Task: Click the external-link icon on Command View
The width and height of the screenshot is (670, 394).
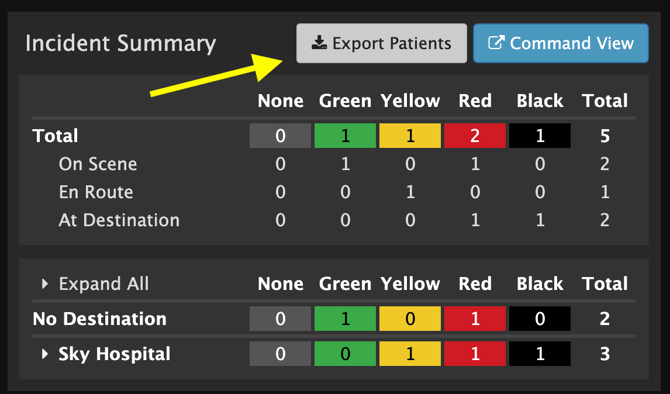Action: 496,42
